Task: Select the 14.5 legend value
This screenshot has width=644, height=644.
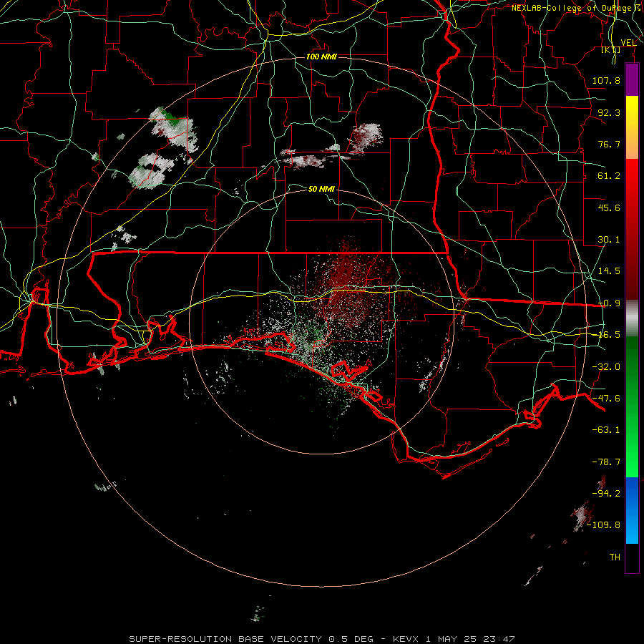Action: (x=609, y=271)
